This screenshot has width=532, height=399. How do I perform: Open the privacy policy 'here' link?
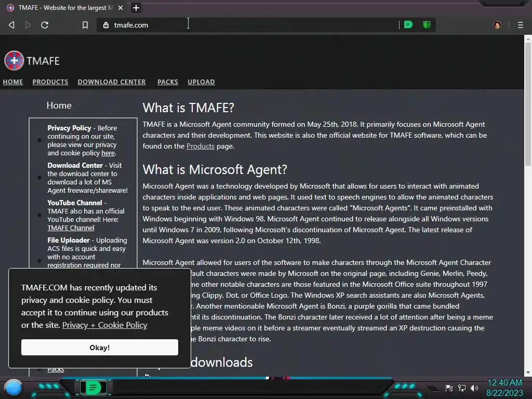(x=108, y=153)
